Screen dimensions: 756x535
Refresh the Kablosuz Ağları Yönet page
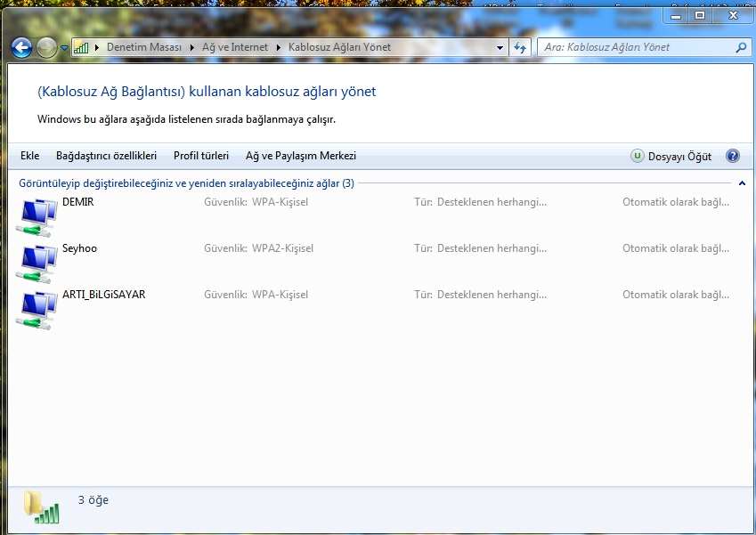coord(520,48)
